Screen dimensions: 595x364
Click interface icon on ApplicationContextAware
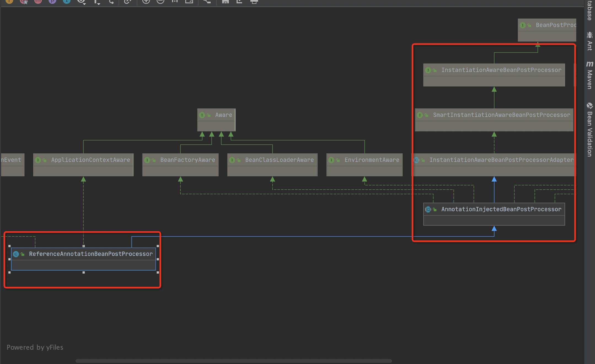38,160
